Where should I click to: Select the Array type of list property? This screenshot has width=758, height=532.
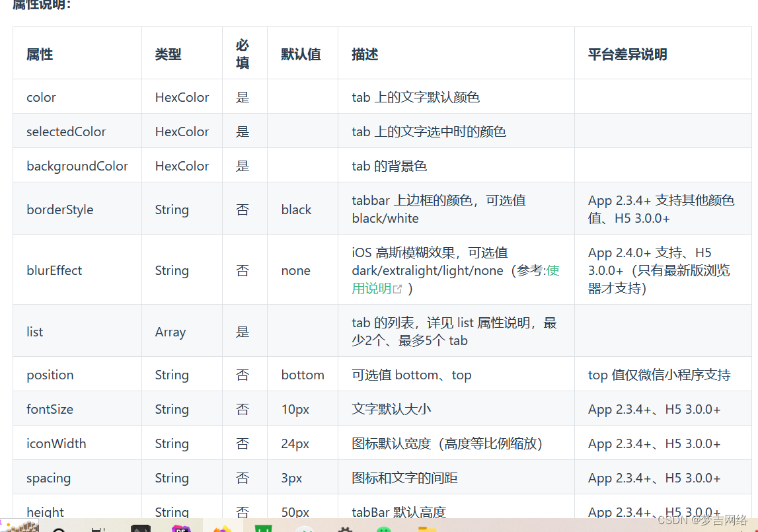tap(171, 331)
